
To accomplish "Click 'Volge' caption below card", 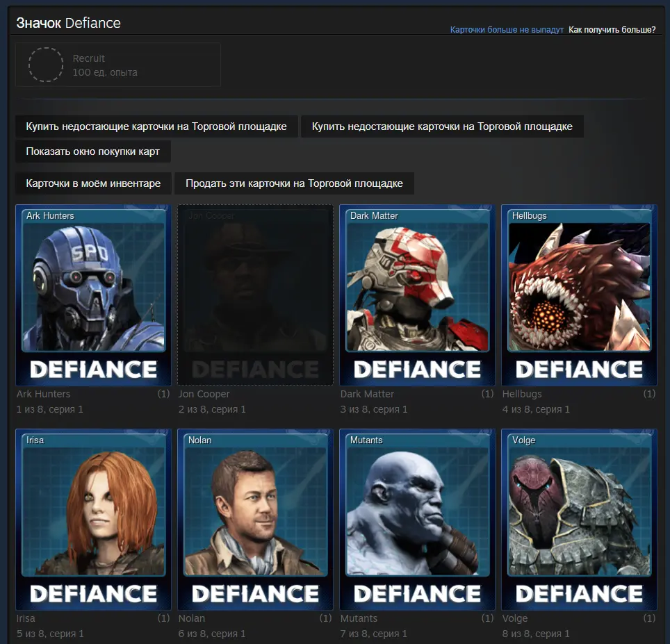I will [x=515, y=618].
